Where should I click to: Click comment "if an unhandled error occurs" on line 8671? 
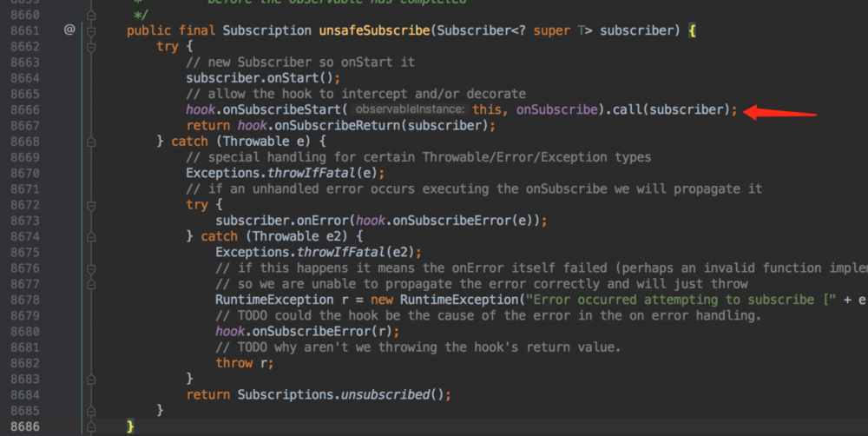click(474, 189)
